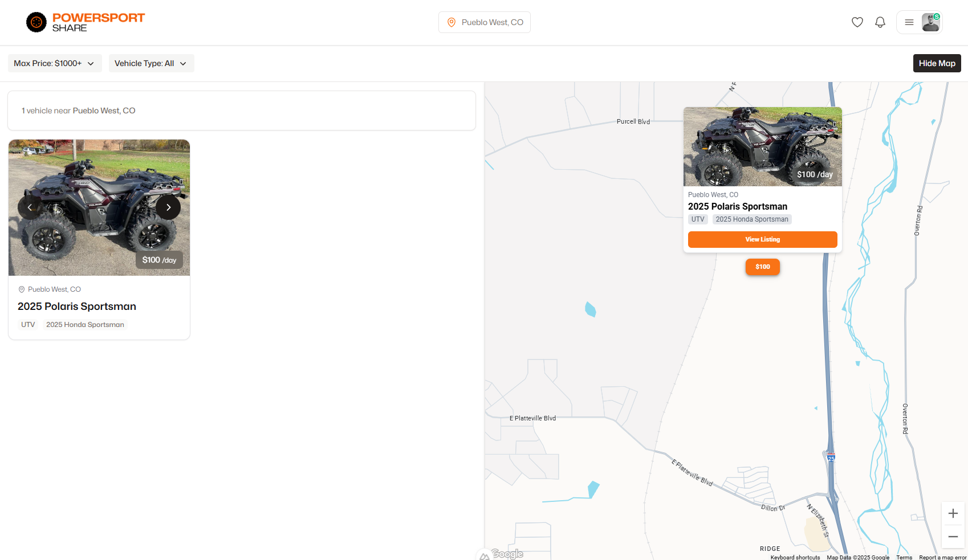Click Pueblo West, CO text in map popup
The height and width of the screenshot is (560, 968).
tap(713, 195)
